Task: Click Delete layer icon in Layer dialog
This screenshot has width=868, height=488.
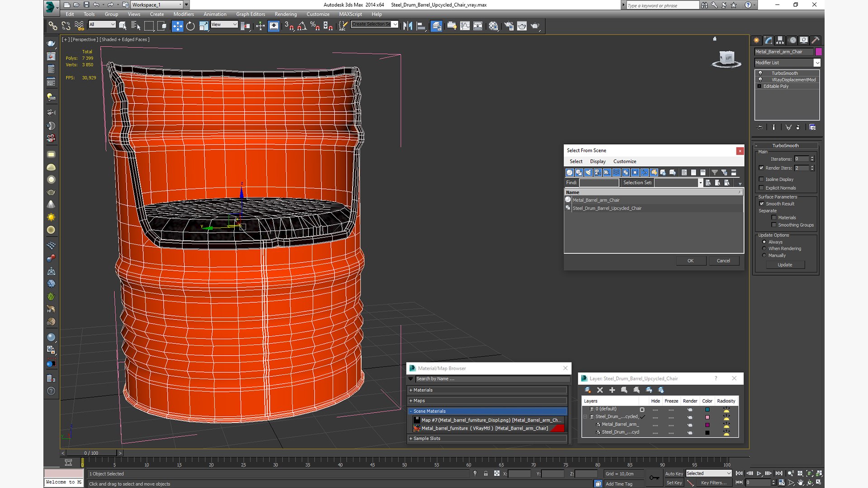Action: point(600,390)
